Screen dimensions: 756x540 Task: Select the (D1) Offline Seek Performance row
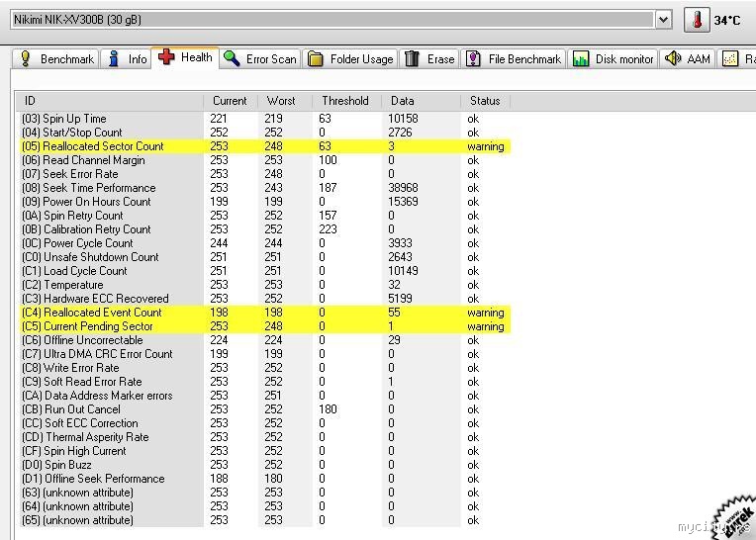(264, 479)
